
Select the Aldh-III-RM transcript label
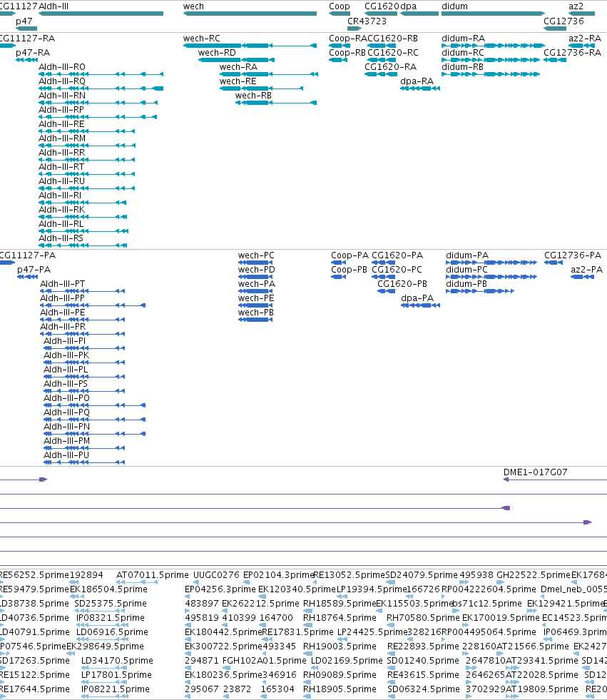click(62, 138)
